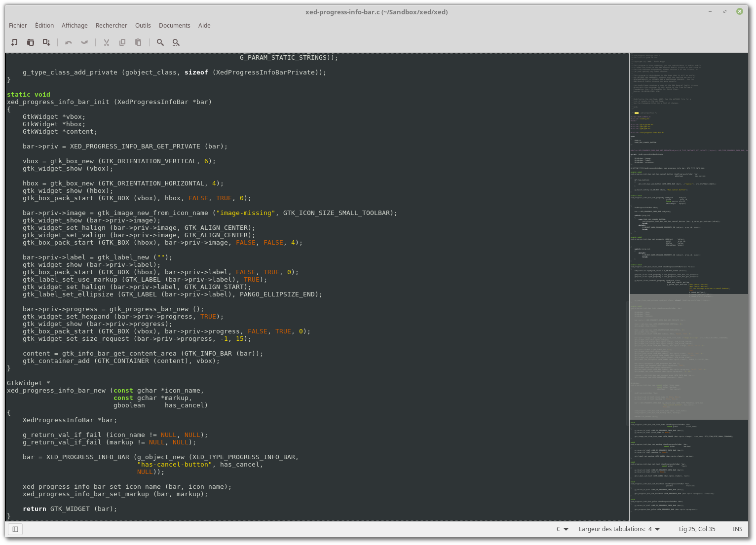
Task: Create a new document
Action: 14,42
